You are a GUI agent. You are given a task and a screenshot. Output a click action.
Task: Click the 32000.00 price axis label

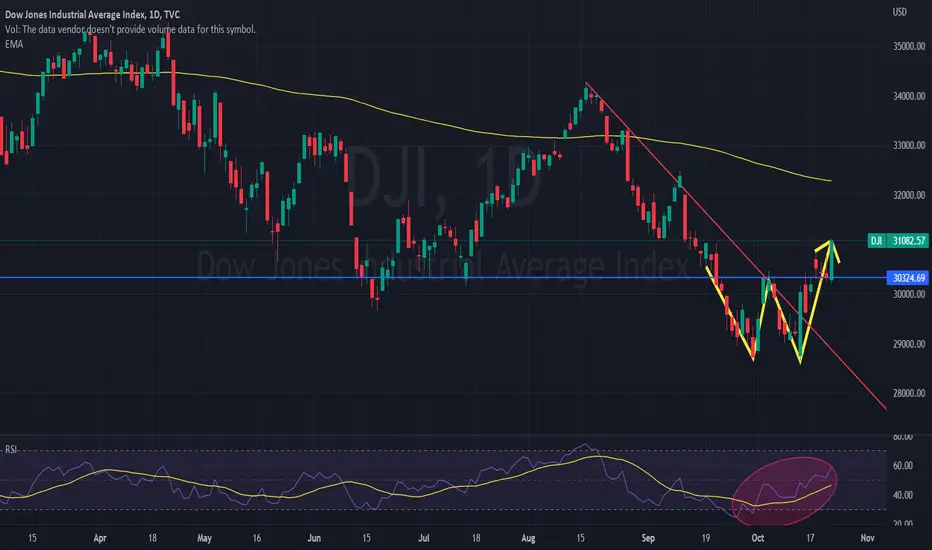tap(909, 195)
